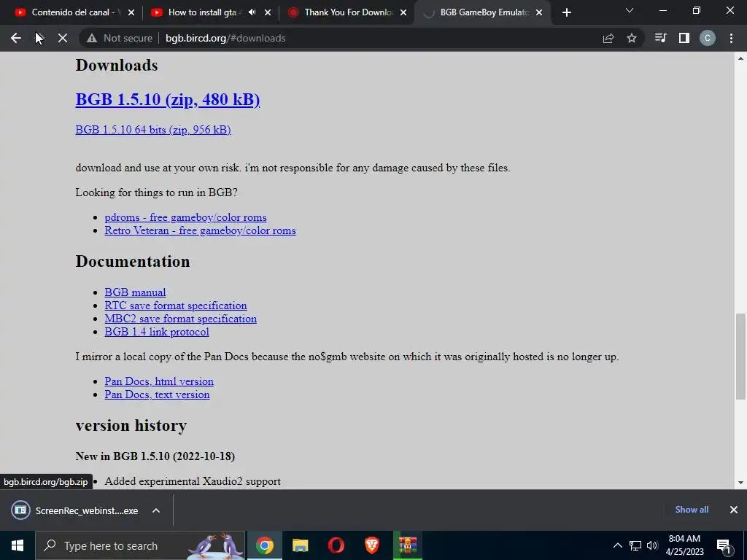Click New in BGB 1.5.10 (2022-10-18) text
Screen dimensions: 747x560
(155, 456)
